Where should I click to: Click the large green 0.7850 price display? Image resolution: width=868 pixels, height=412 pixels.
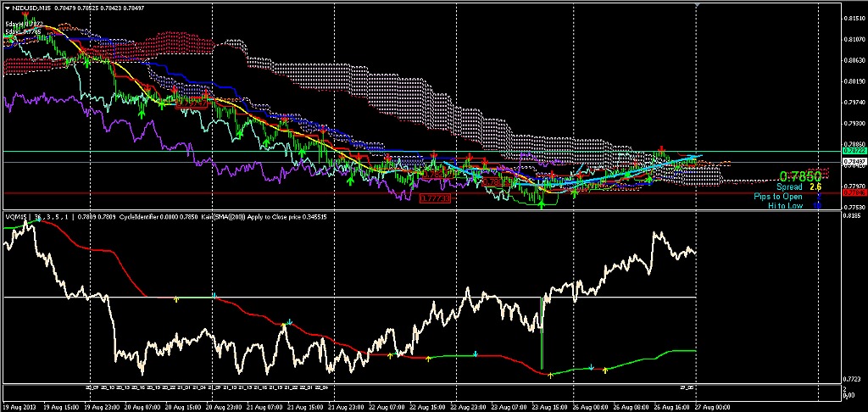(x=800, y=176)
